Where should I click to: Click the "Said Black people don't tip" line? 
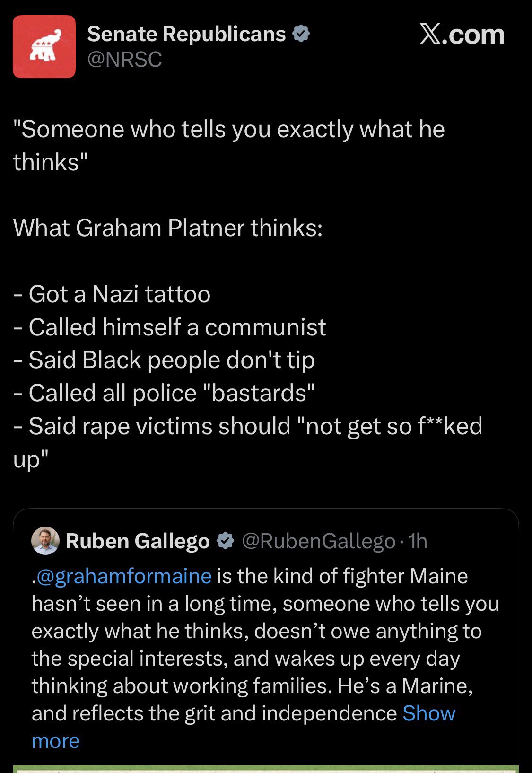point(171,360)
